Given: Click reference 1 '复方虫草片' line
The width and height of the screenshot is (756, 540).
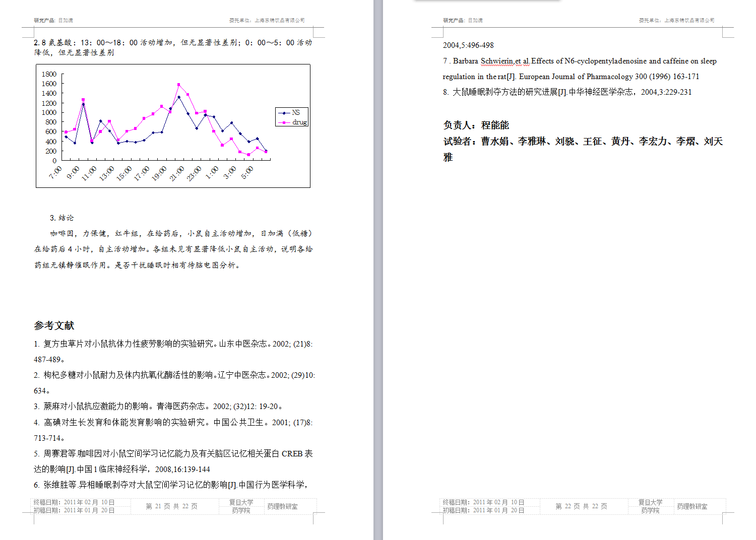Looking at the screenshot, I should [173, 344].
